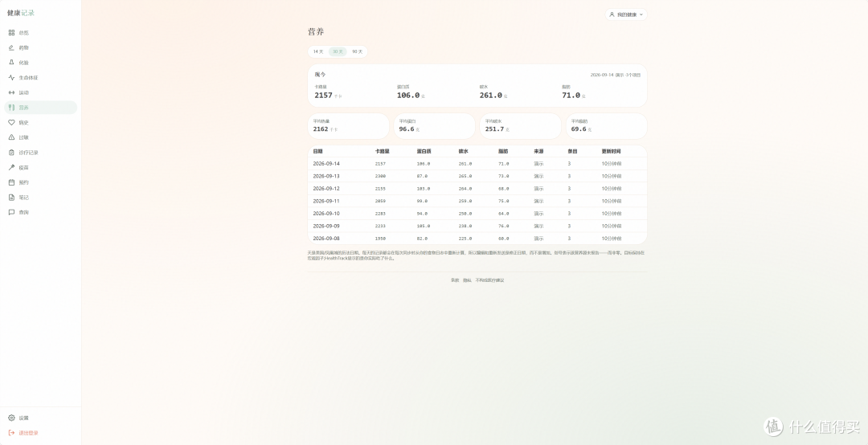Expand the 我的健康 profile dropdown
This screenshot has width=868, height=445.
[626, 14]
